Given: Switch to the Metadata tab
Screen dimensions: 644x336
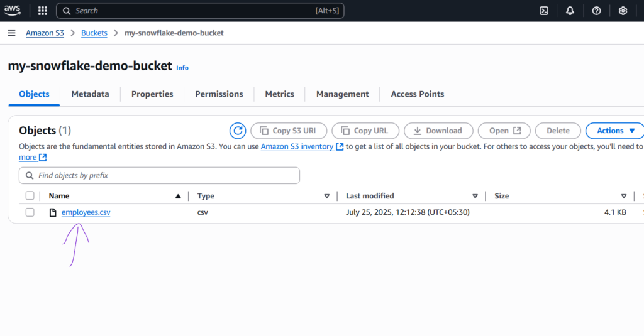Looking at the screenshot, I should pos(91,94).
